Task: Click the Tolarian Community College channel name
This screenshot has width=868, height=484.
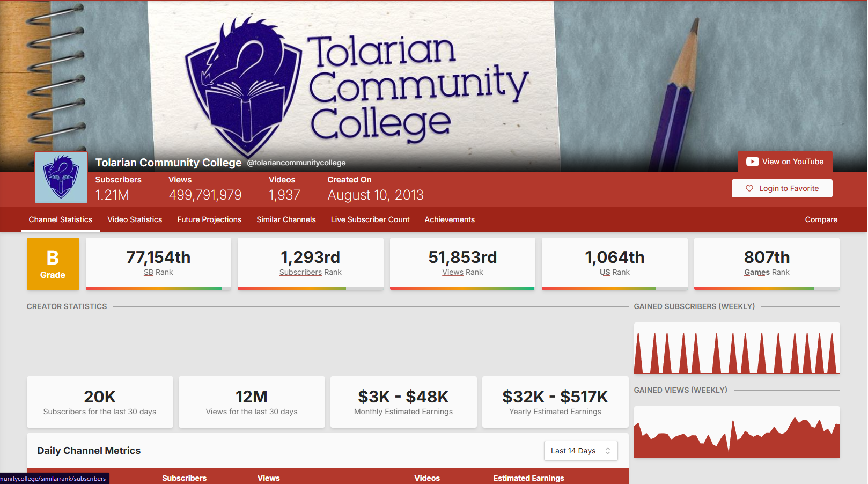Action: tap(168, 163)
